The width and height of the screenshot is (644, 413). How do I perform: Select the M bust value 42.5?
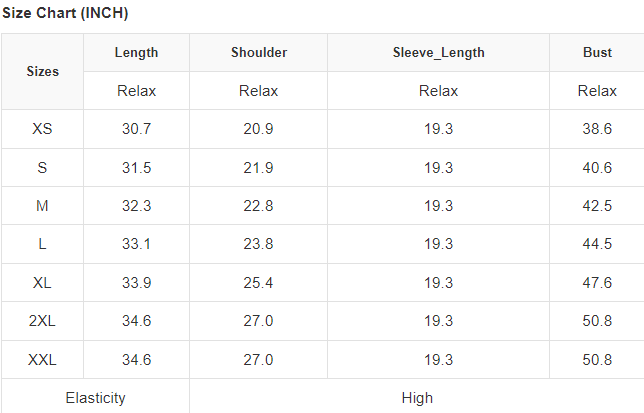point(597,206)
